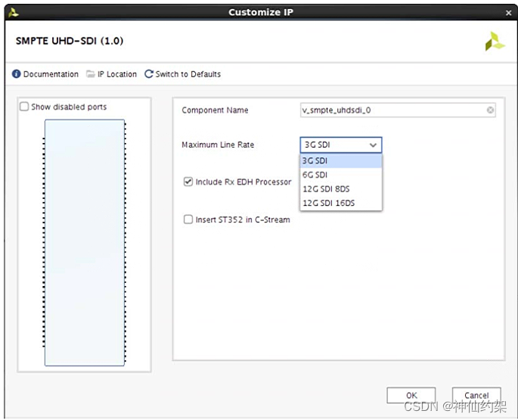The height and width of the screenshot is (420, 518).
Task: Check Insert ST352 in C-Stream
Action: [x=188, y=219]
